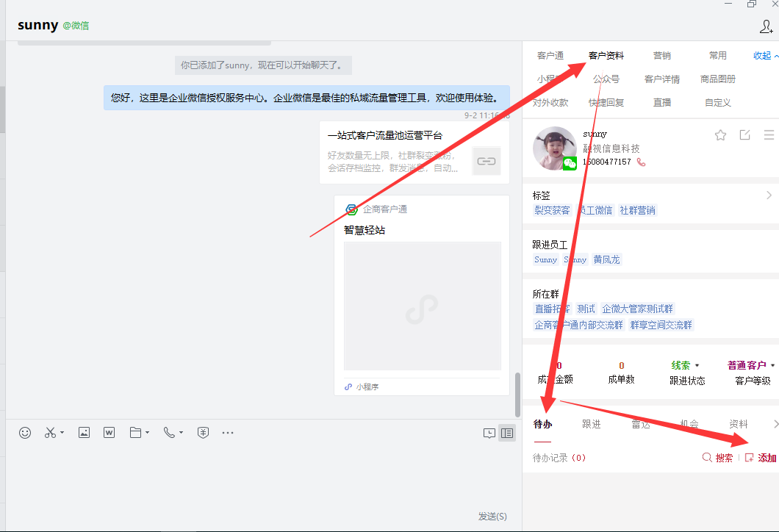Image resolution: width=779 pixels, height=532 pixels.
Task: Switch to the 营销 tab
Action: tap(661, 55)
